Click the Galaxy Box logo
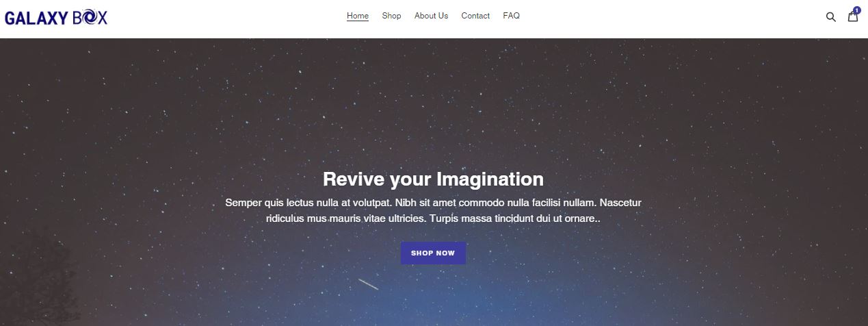Viewport: 868px width, 326px height. [56, 18]
